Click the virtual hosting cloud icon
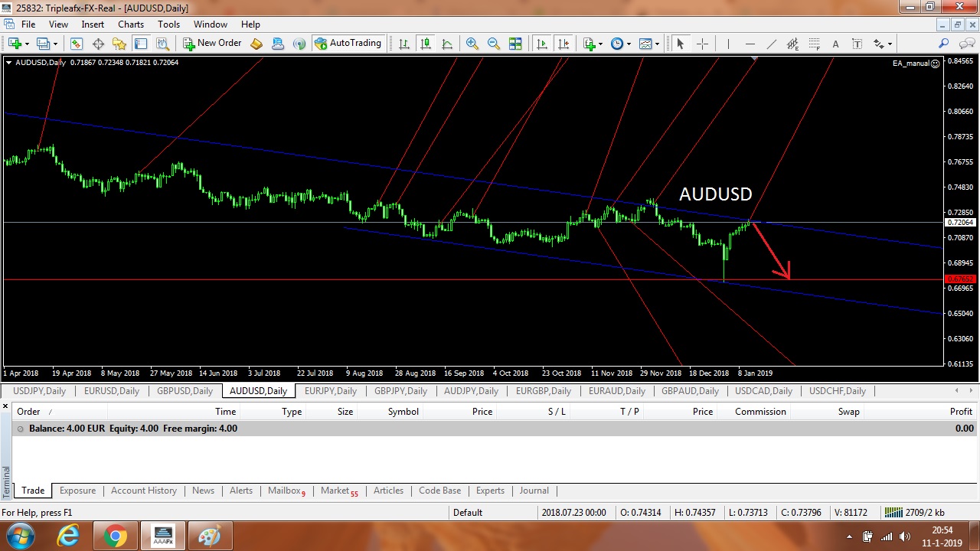The image size is (980, 551). 278,44
